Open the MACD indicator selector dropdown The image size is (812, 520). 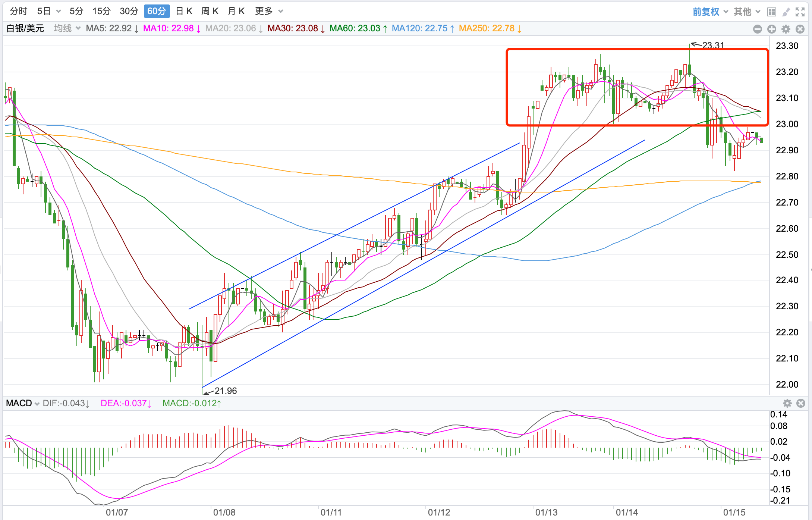click(x=23, y=403)
